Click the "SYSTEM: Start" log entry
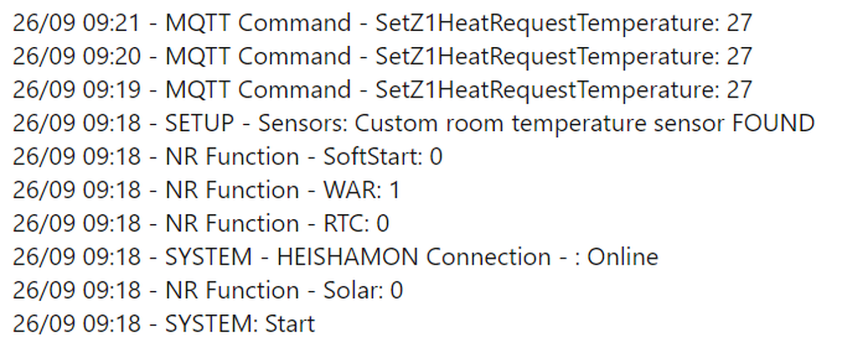 pyautogui.click(x=240, y=324)
